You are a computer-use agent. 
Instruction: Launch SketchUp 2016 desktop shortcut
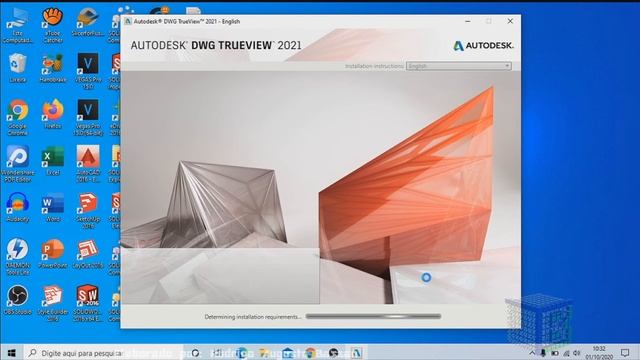pyautogui.click(x=88, y=210)
